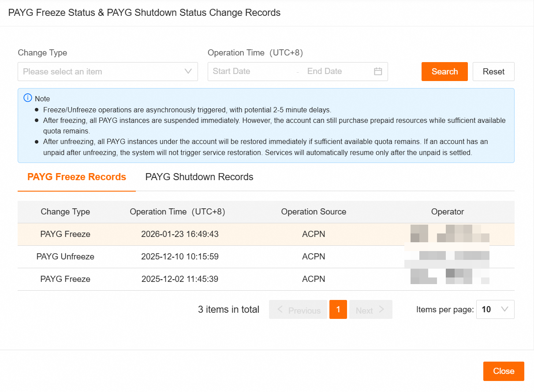
Task: Go to page 1
Action: coord(338,310)
